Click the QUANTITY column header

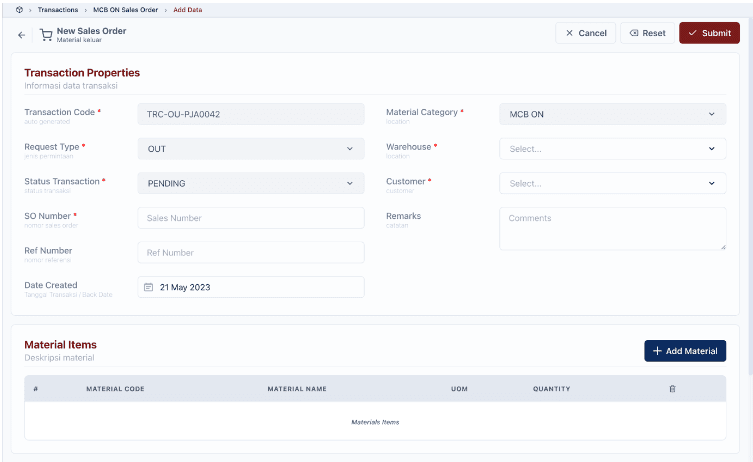[x=551, y=389]
